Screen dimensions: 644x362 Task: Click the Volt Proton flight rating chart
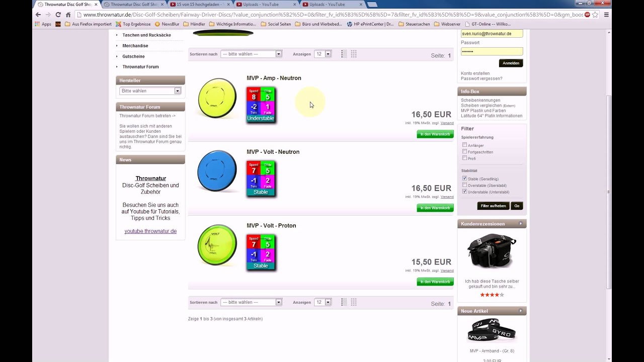pyautogui.click(x=261, y=252)
